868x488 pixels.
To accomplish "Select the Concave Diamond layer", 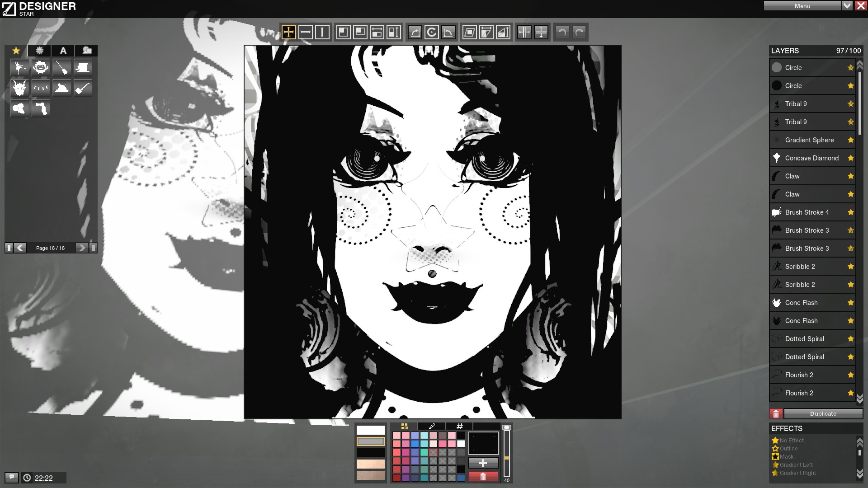I will [811, 158].
